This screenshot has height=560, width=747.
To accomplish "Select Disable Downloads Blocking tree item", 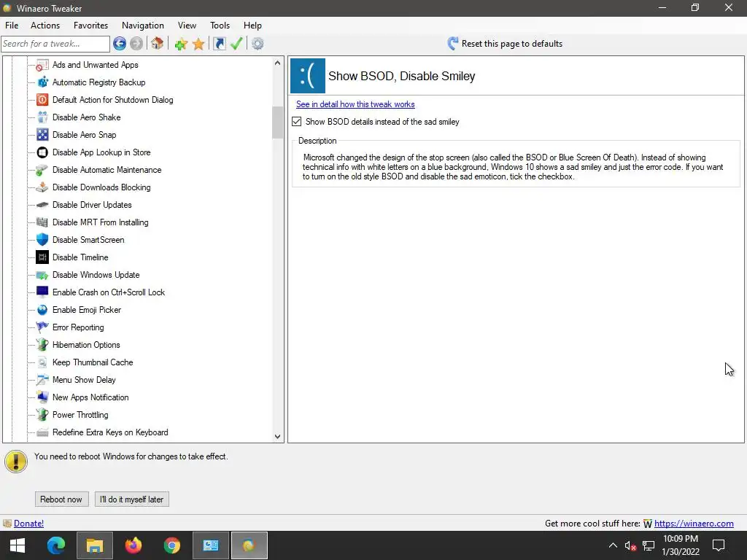I will pos(101,187).
